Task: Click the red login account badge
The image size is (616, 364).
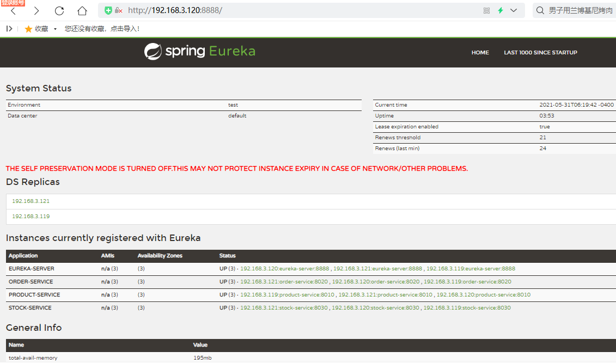Action: pos(13,3)
